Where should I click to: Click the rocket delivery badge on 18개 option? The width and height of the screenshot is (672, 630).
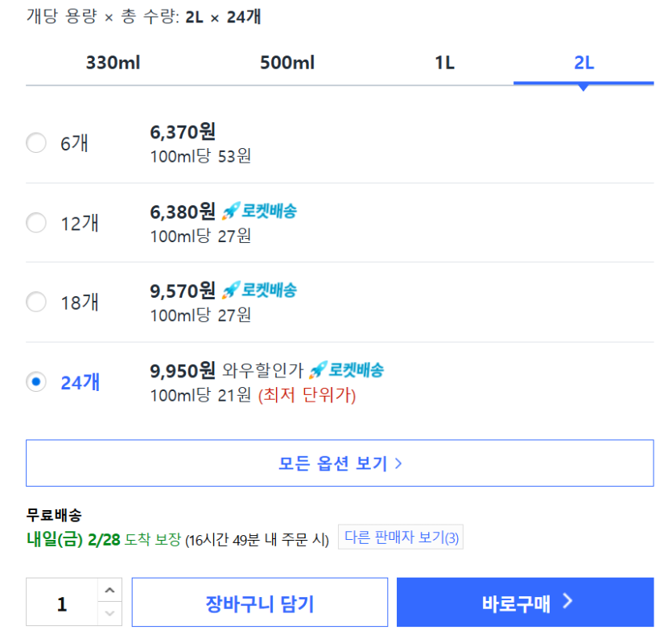[x=259, y=290]
